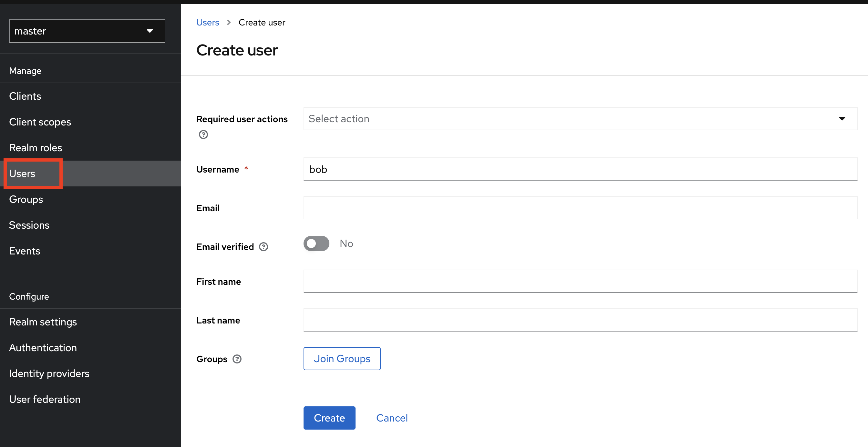Click Groups help question-mark icon

[237, 359]
